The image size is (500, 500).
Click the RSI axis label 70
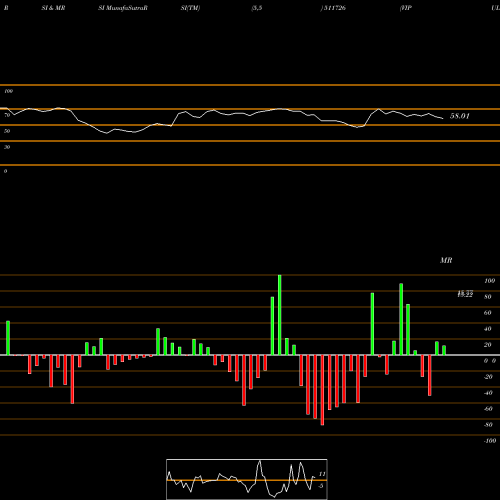click(x=7, y=115)
